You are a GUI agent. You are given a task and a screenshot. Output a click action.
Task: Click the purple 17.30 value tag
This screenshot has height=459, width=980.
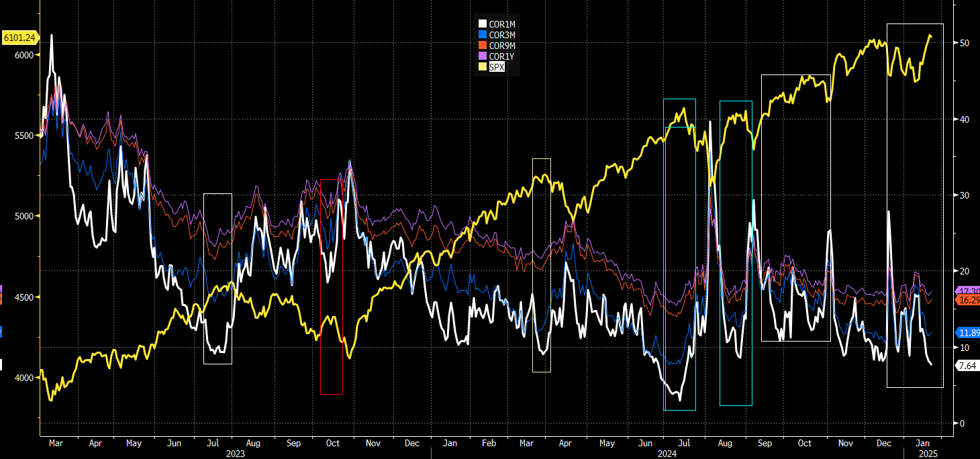tap(967, 291)
